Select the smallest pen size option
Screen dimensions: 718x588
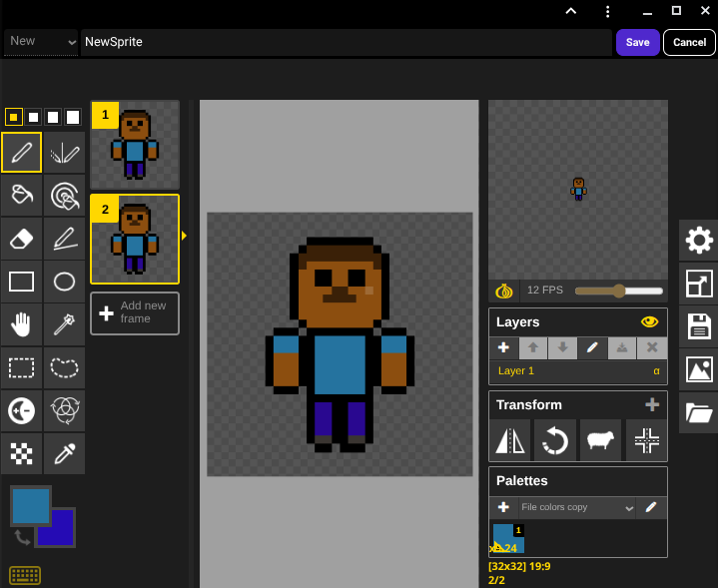13,117
